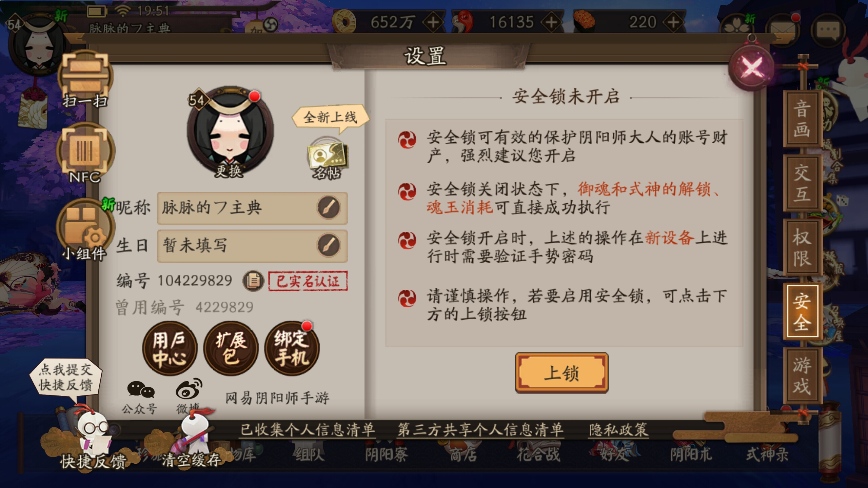The width and height of the screenshot is (868, 488).
Task: Click the 上锁 lock button
Action: coord(561,373)
